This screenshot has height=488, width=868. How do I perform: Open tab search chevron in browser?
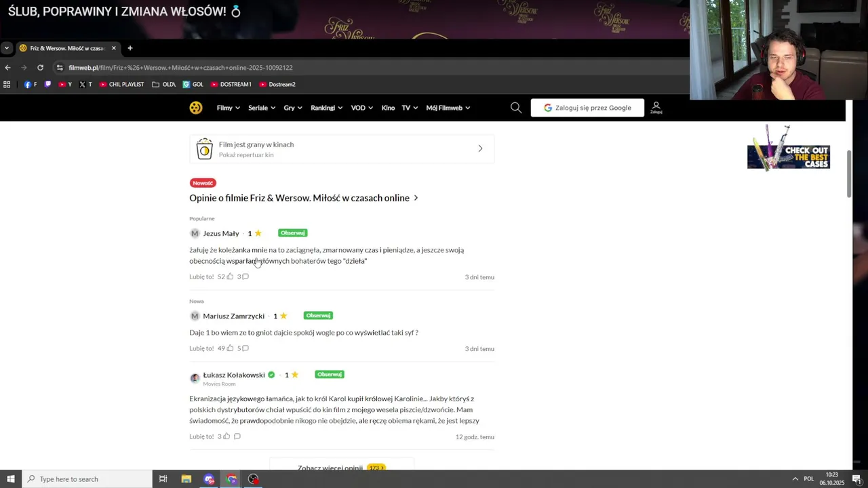[x=6, y=48]
